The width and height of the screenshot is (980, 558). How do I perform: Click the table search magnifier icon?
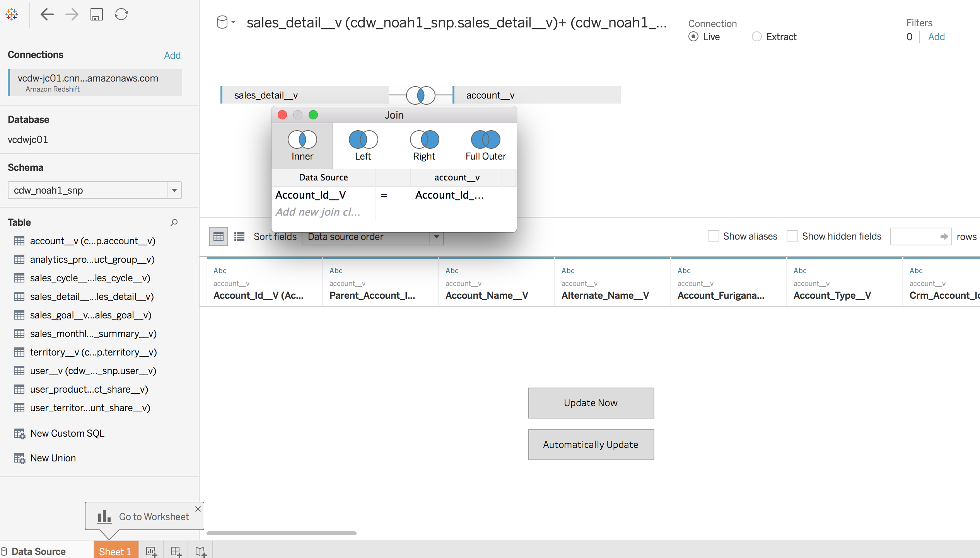pos(174,222)
